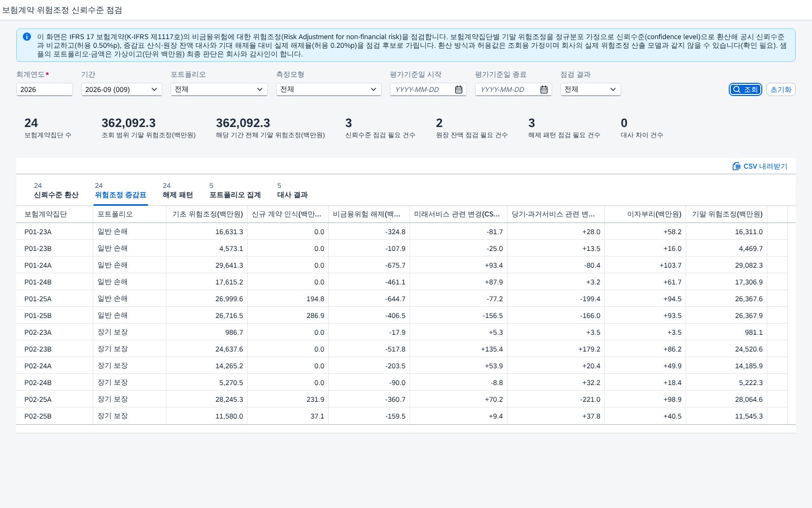Click the 기말 위험조정(백만원) column header
This screenshot has width=812, height=508.
click(727, 214)
